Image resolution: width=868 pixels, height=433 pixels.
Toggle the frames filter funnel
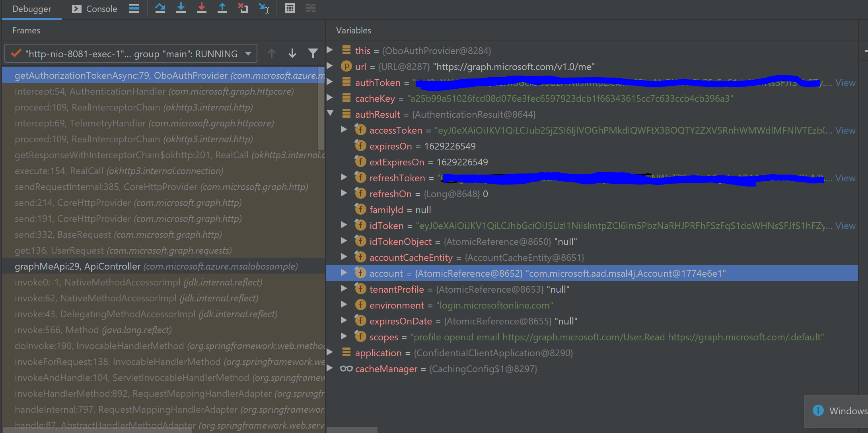[313, 53]
